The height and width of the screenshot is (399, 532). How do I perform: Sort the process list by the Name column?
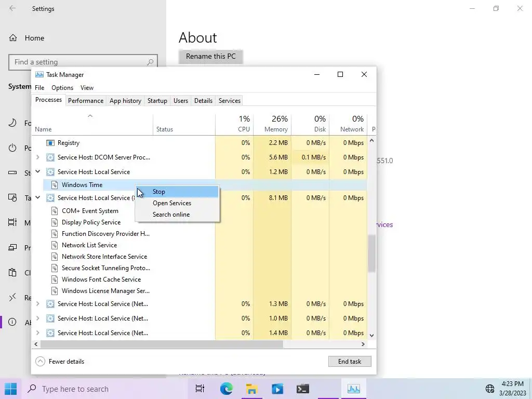92,124
